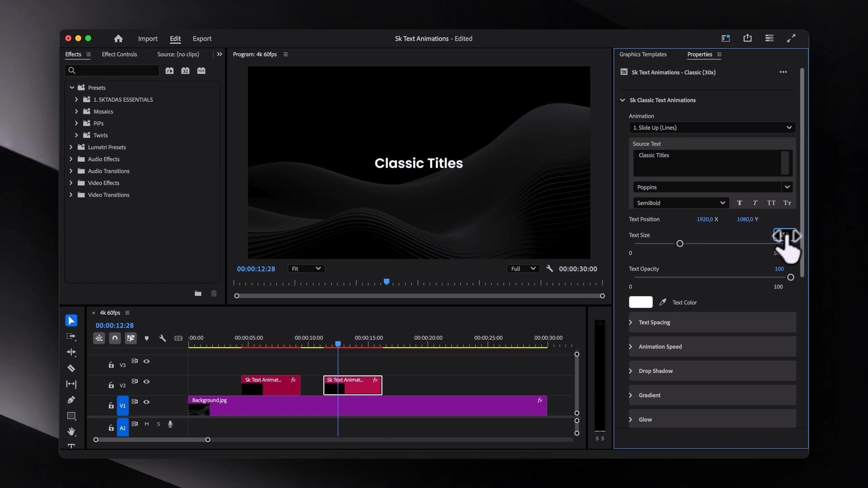The height and width of the screenshot is (488, 868).
Task: Hide the V2 track output eye
Action: 146,382
